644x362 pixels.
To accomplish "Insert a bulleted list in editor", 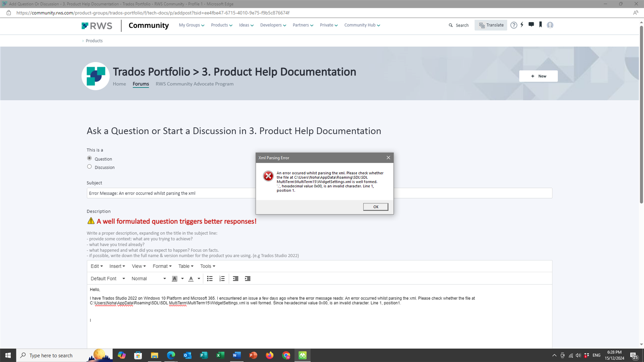I will tap(210, 279).
